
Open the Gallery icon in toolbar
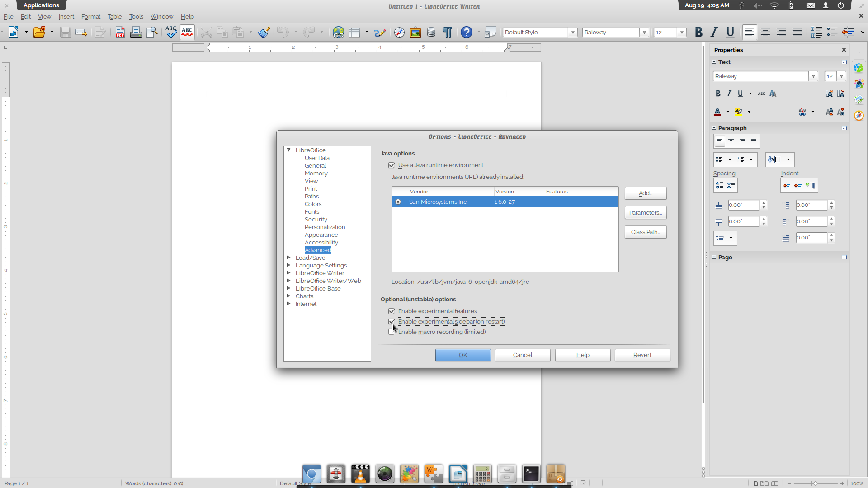[x=415, y=32]
